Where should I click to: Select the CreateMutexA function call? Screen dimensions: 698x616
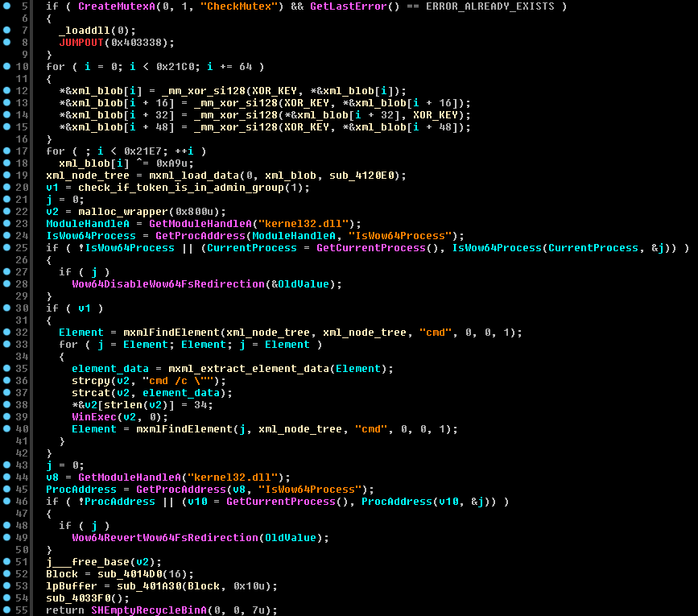pyautogui.click(x=117, y=6)
